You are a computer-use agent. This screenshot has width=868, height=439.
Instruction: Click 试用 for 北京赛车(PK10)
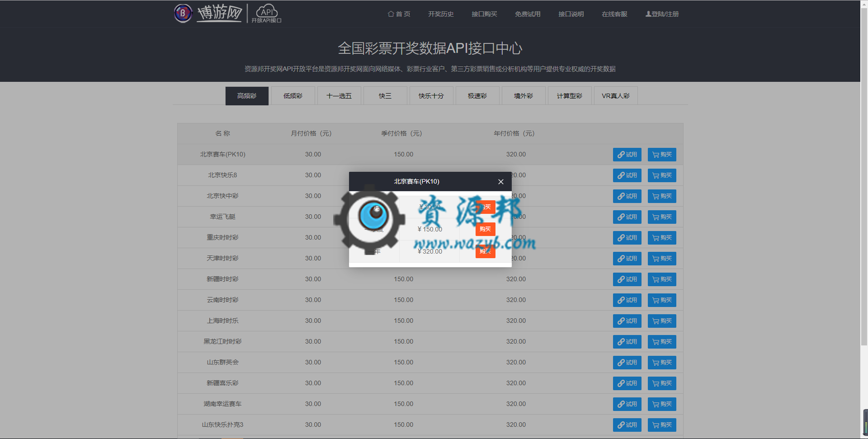tap(627, 155)
